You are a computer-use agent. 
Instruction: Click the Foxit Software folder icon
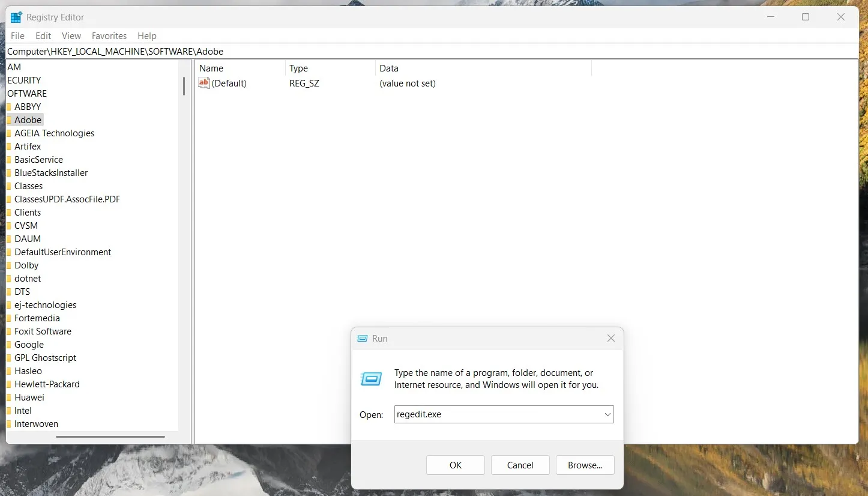click(x=9, y=331)
